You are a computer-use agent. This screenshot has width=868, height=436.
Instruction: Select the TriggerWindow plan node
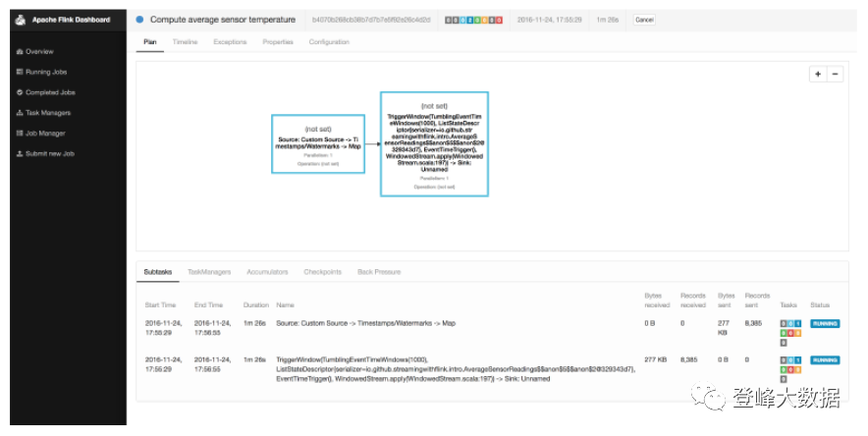(x=435, y=143)
